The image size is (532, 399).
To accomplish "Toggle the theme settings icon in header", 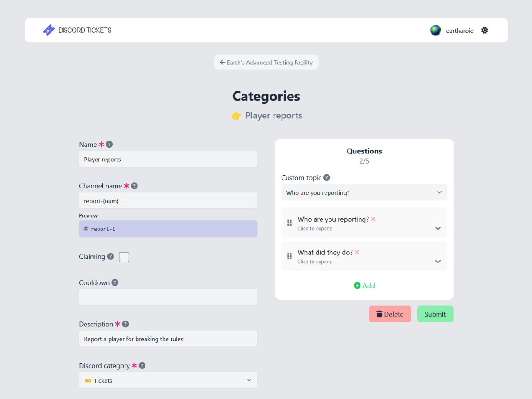I will pos(485,31).
